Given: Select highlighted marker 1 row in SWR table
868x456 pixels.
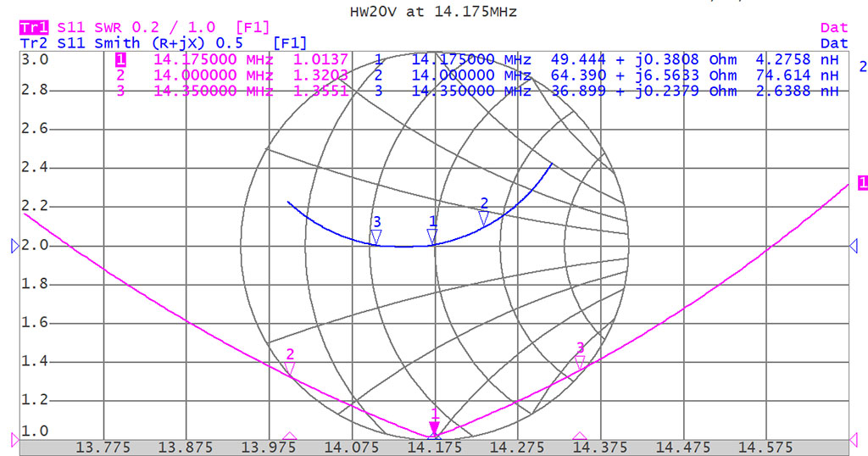Looking at the screenshot, I should tap(233, 60).
